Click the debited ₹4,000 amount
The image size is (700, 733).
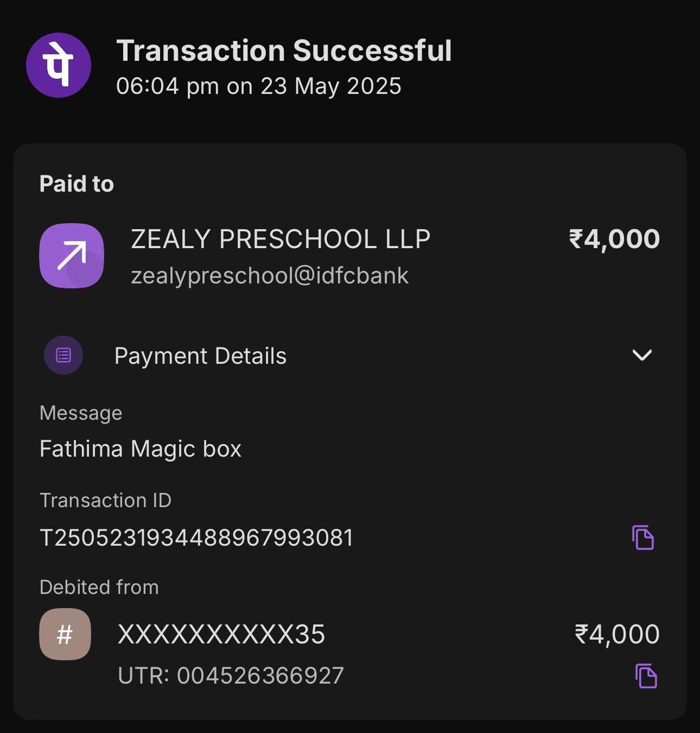pos(617,634)
